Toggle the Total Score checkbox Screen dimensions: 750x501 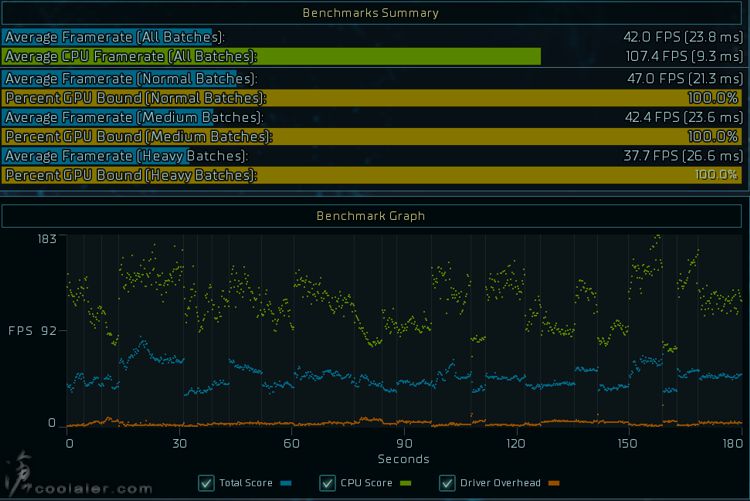pos(206,483)
